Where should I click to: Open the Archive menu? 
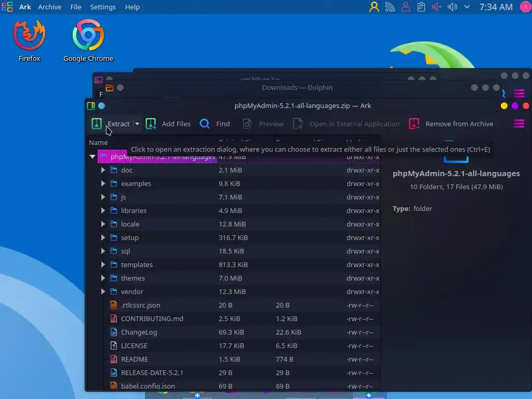pyautogui.click(x=49, y=7)
